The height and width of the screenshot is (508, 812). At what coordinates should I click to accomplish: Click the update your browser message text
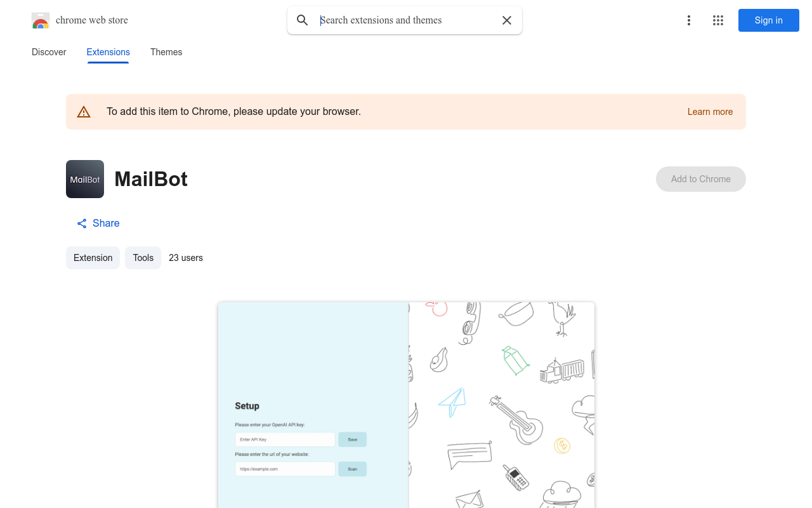pos(233,112)
